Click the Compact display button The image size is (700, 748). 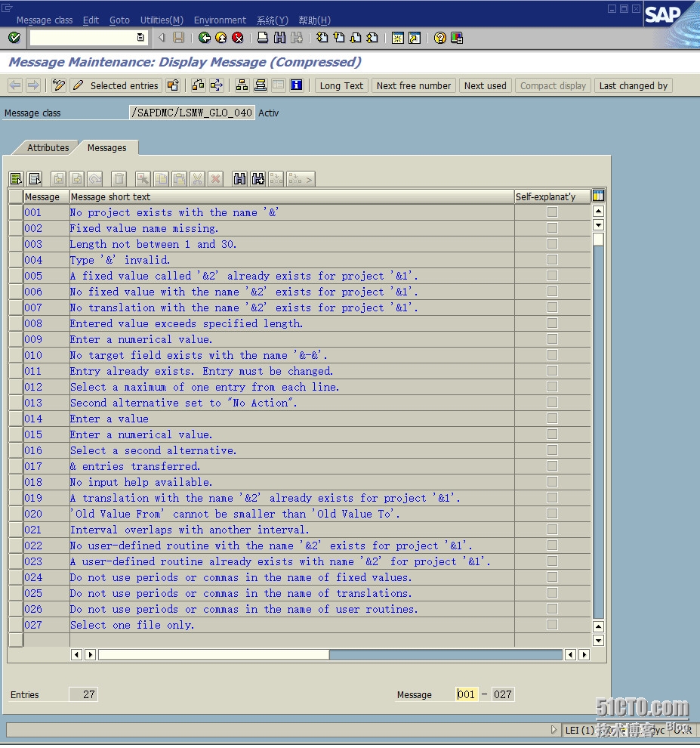point(554,85)
